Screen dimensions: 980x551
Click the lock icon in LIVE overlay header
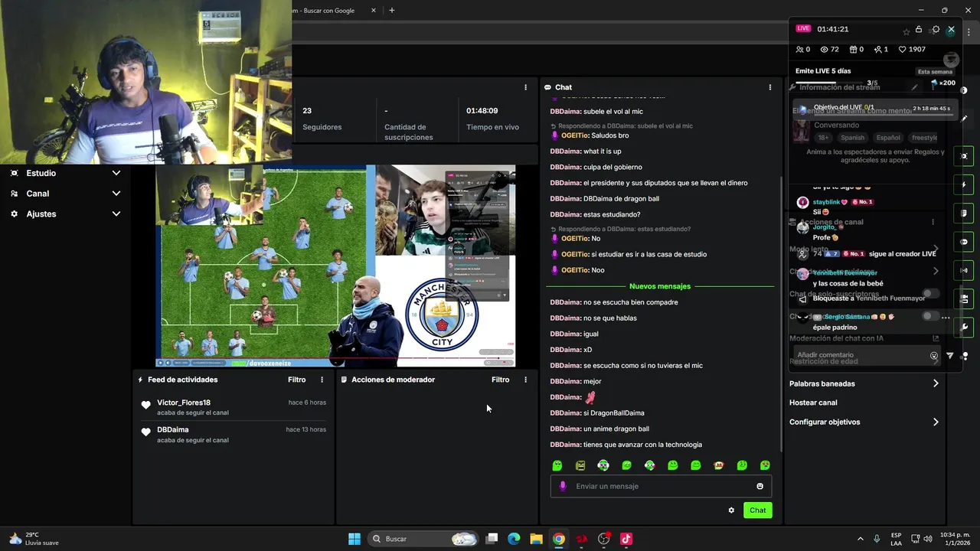coord(919,30)
